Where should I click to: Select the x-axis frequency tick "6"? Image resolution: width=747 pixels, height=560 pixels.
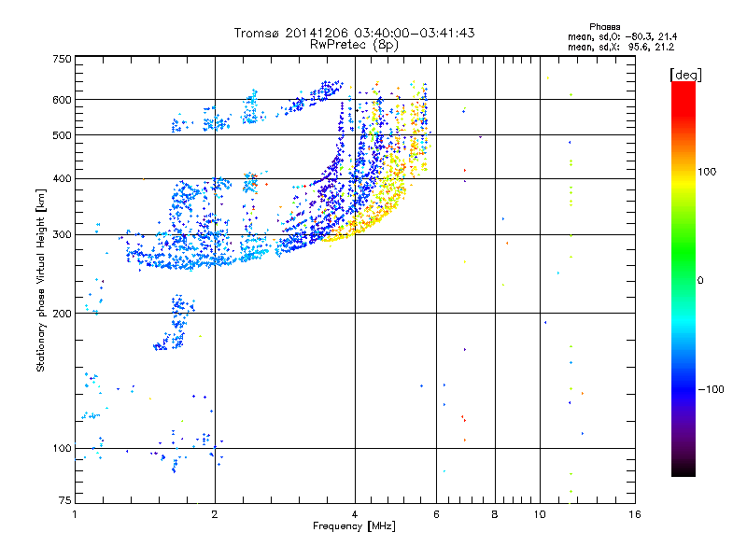pyautogui.click(x=436, y=514)
